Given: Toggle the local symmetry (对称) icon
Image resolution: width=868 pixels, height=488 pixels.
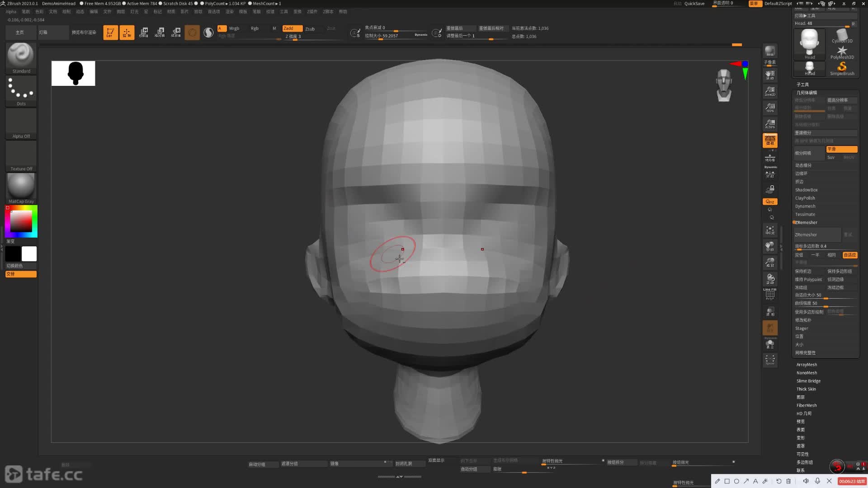Looking at the screenshot, I should [770, 174].
